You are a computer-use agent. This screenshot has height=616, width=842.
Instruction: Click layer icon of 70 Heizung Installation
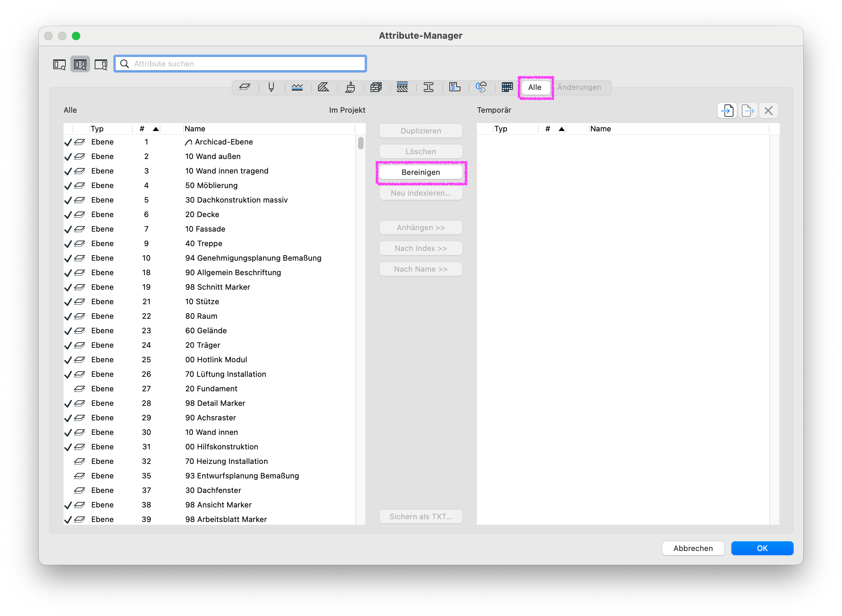(x=79, y=461)
